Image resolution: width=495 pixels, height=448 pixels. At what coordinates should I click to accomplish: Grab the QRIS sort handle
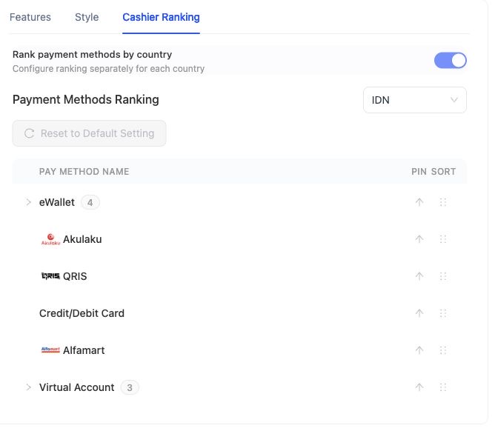(x=443, y=276)
